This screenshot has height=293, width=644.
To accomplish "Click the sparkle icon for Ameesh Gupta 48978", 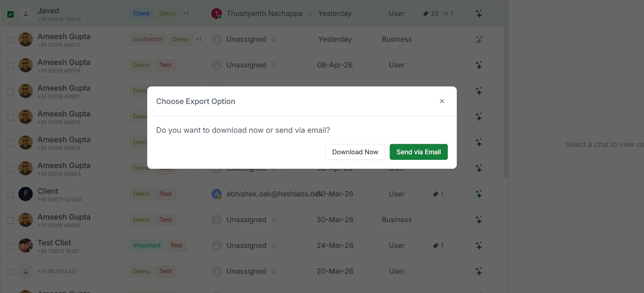I will pos(479,142).
